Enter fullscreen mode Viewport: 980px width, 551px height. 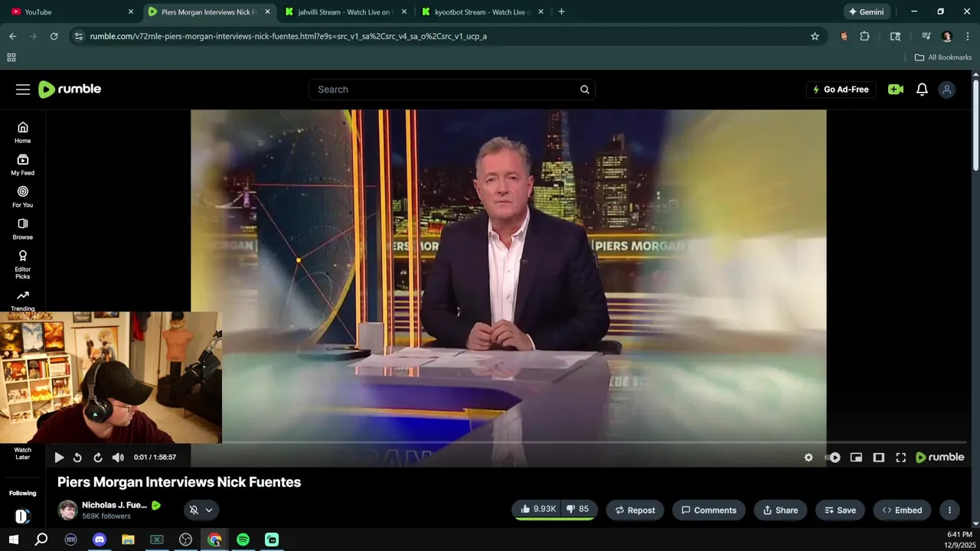pos(901,458)
